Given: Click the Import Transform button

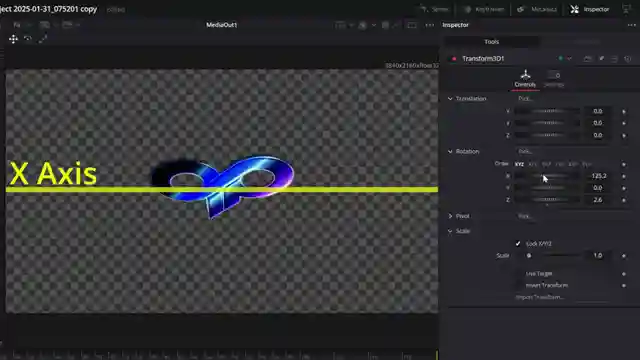Looking at the screenshot, I should pyautogui.click(x=540, y=297).
